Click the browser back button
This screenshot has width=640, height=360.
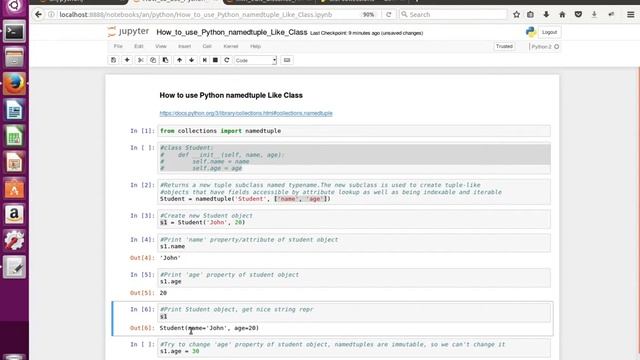coord(38,14)
